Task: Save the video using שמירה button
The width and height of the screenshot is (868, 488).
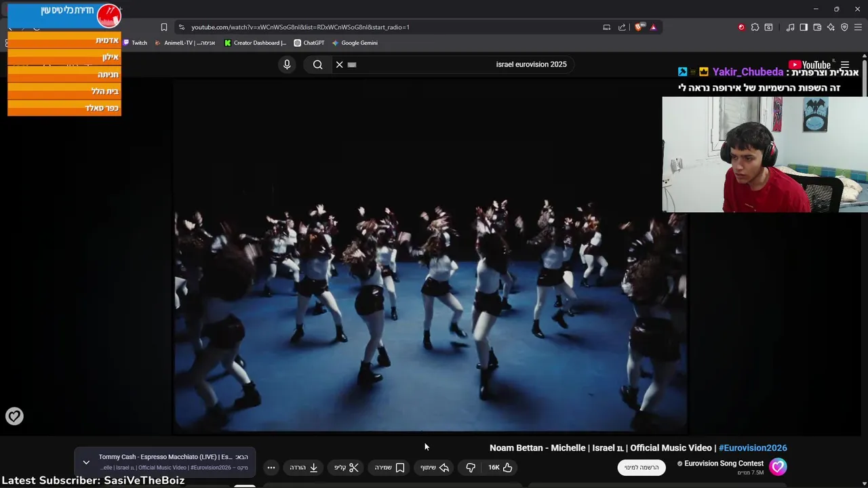Action: click(x=390, y=468)
